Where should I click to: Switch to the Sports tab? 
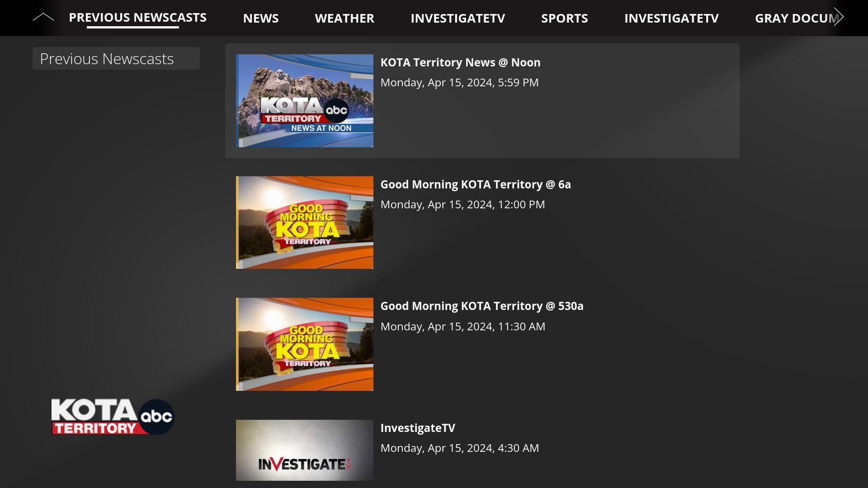[565, 18]
